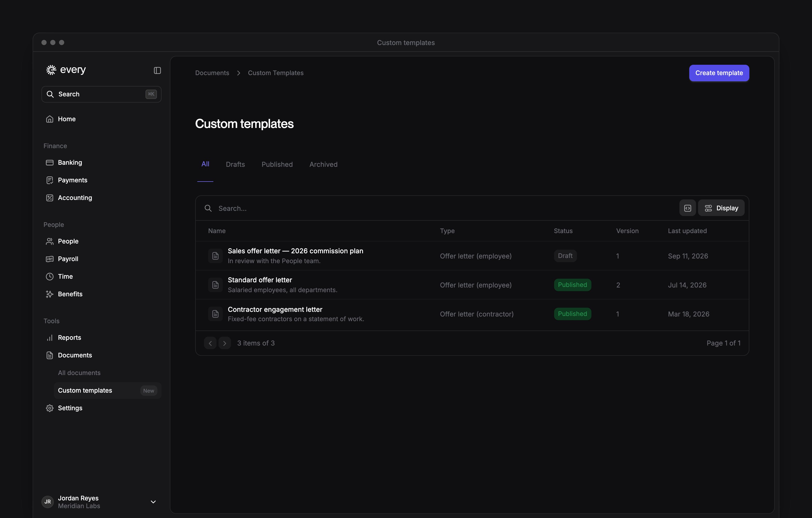Screen dimensions: 812x518
Task: Click Published badge on Standard offer letter row
Action: [572, 285]
